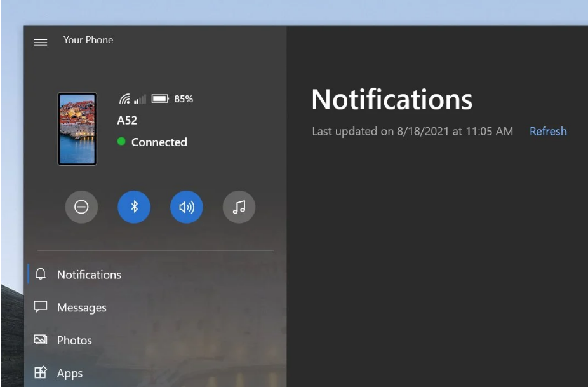Click the A52 device name
Image resolution: width=588 pixels, height=387 pixels.
point(127,121)
